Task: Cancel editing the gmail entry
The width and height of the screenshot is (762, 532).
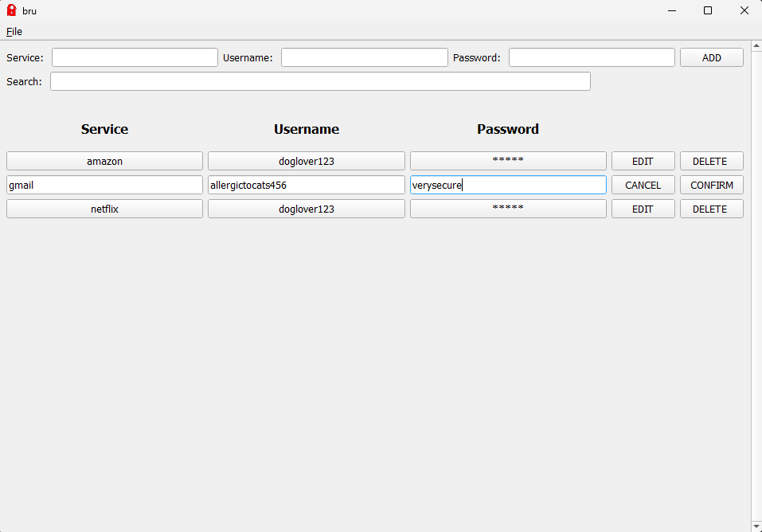Action: click(643, 185)
